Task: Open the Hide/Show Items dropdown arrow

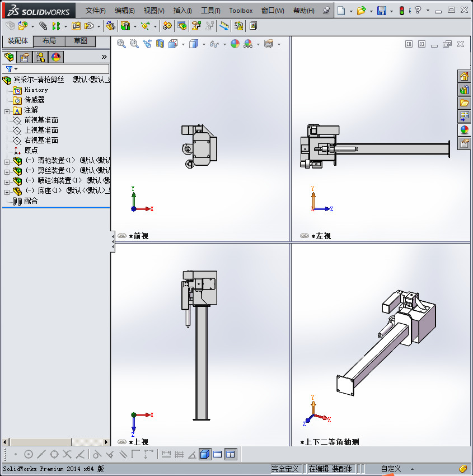Action: (224, 45)
